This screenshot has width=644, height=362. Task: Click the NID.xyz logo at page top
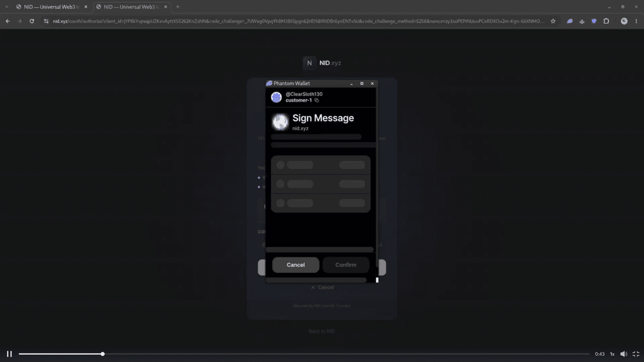click(322, 63)
